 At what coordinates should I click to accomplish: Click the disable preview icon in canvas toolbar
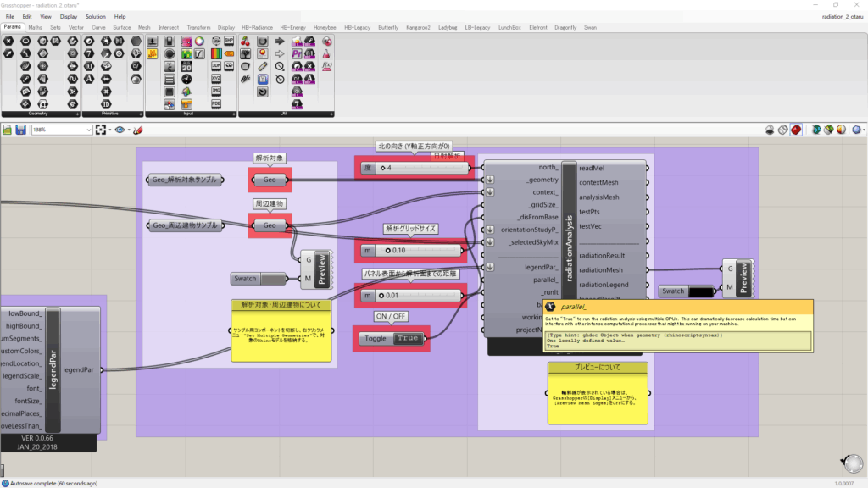pos(770,130)
